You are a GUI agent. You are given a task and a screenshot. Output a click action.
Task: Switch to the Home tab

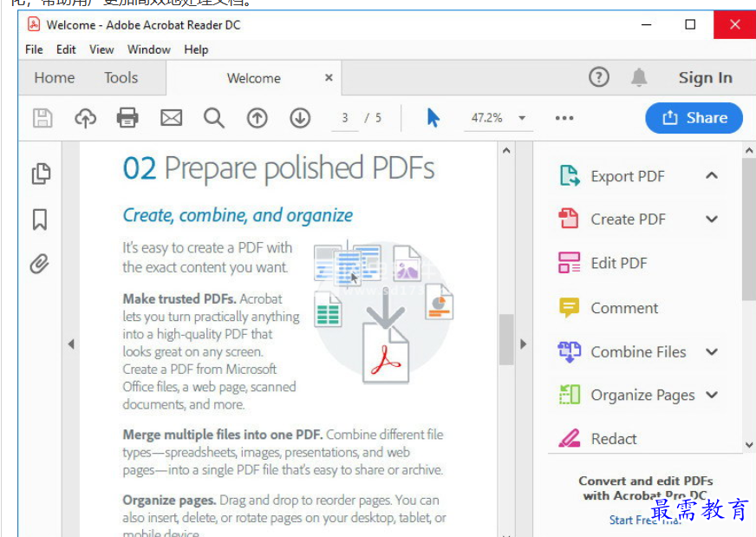[x=55, y=78]
